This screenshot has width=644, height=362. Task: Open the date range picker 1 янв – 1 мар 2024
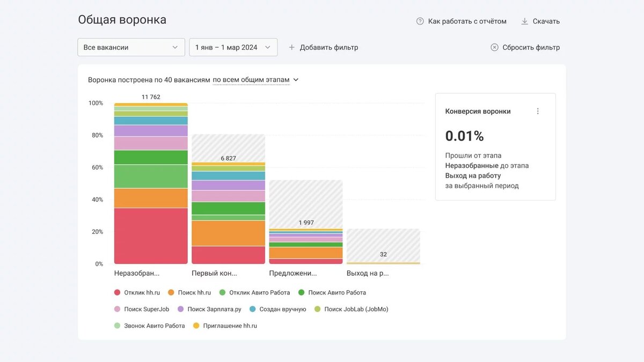point(233,47)
